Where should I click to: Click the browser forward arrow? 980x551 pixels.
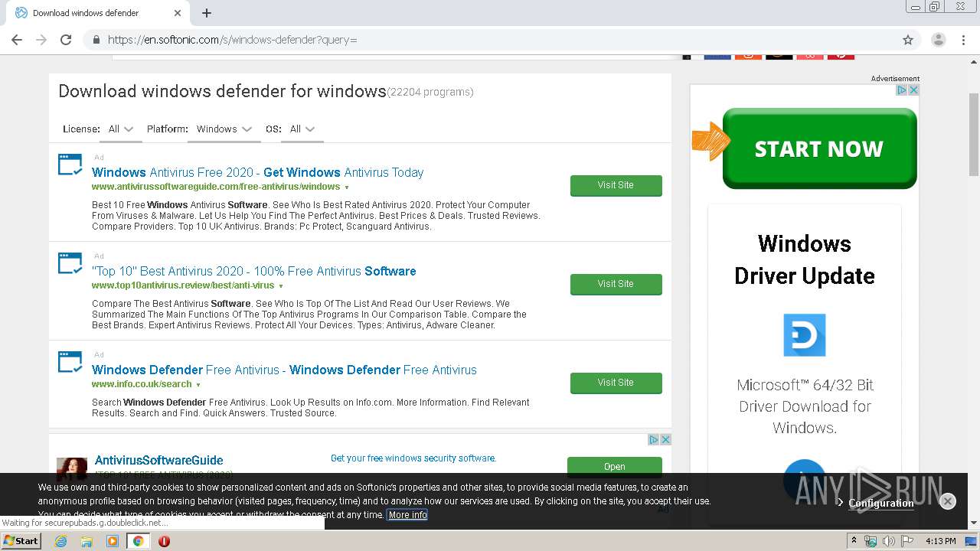(41, 40)
